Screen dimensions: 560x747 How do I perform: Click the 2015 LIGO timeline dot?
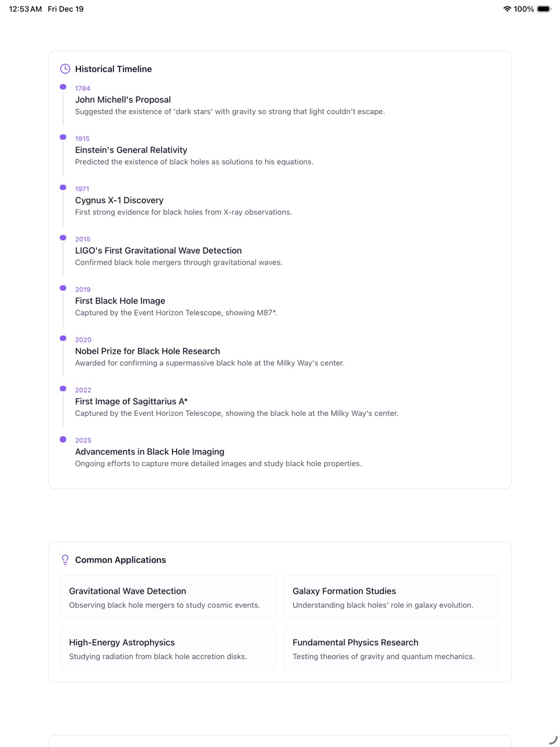pos(63,238)
